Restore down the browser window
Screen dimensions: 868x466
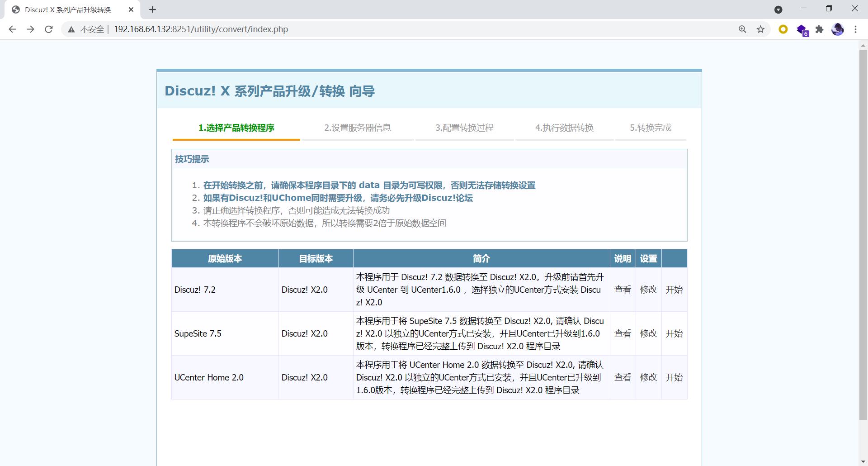(x=829, y=9)
